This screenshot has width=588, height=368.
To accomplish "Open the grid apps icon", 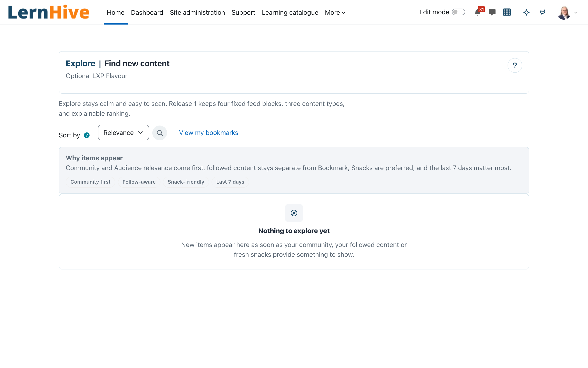I will pyautogui.click(x=507, y=12).
